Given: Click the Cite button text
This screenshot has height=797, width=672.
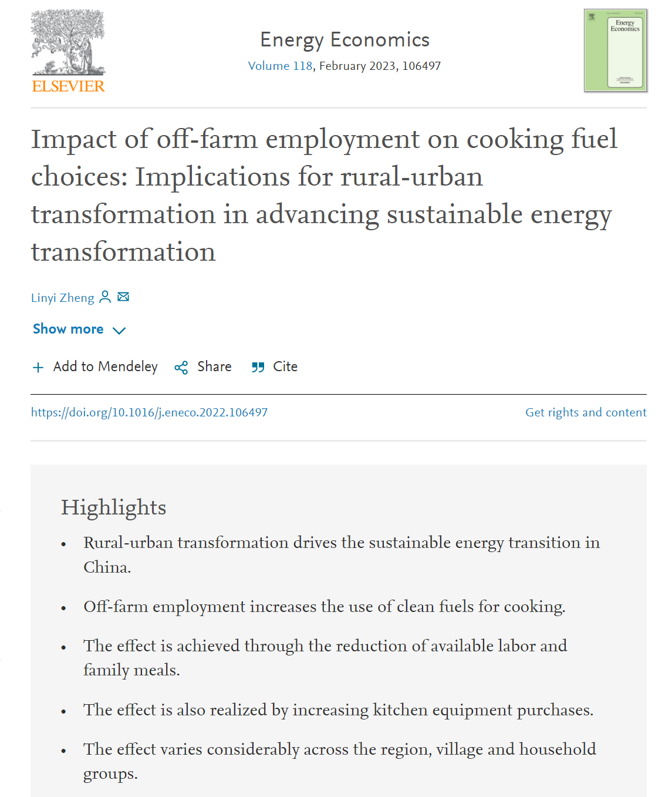Looking at the screenshot, I should (x=285, y=366).
